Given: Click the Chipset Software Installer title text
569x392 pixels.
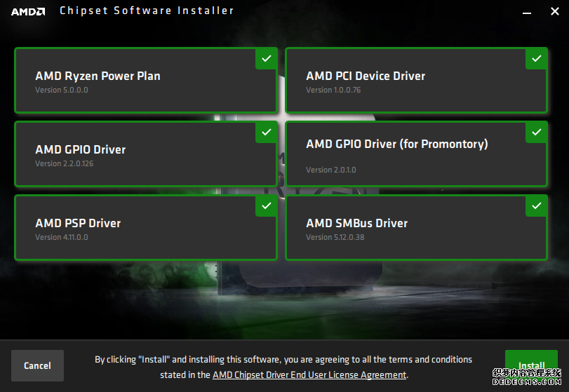Looking at the screenshot, I should click(147, 11).
